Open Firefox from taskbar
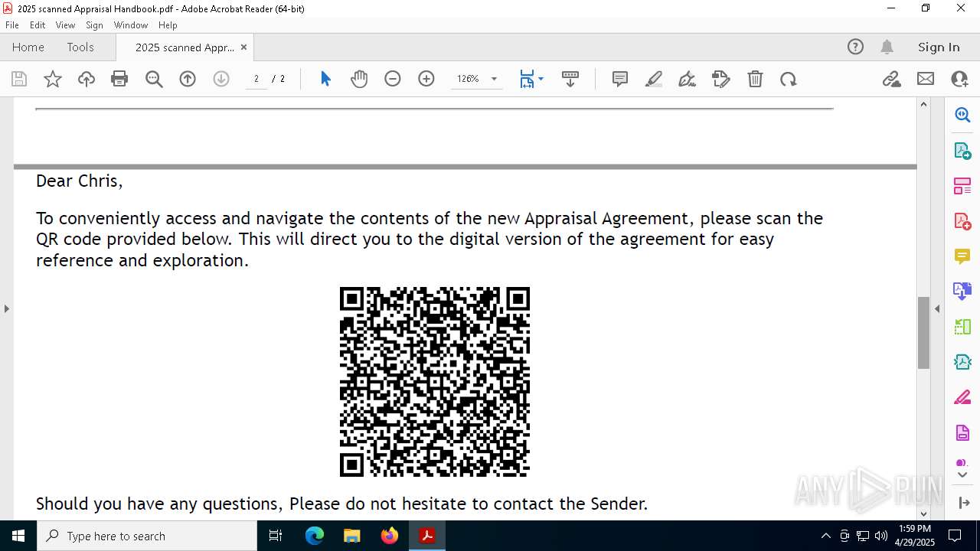 pos(389,536)
